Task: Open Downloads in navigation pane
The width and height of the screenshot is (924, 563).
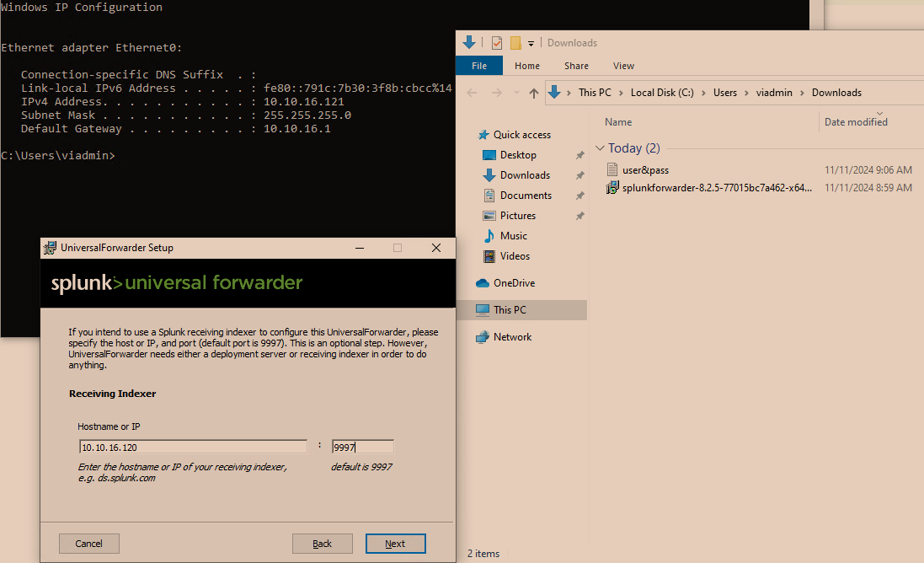Action: [525, 175]
